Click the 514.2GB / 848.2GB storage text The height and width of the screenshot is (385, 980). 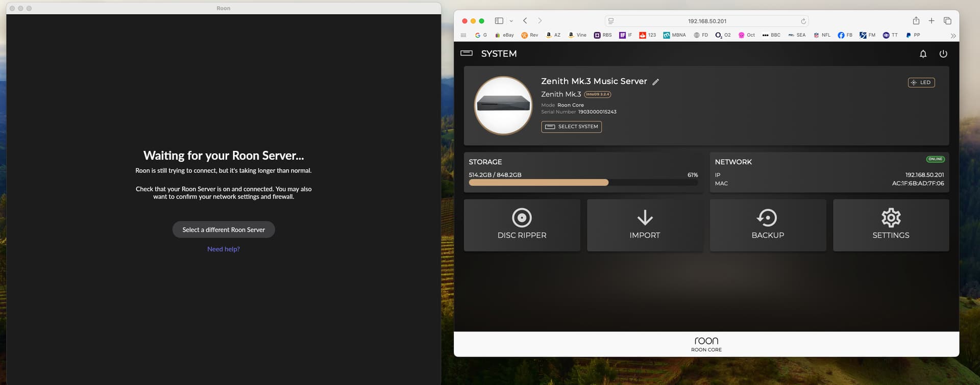(495, 175)
